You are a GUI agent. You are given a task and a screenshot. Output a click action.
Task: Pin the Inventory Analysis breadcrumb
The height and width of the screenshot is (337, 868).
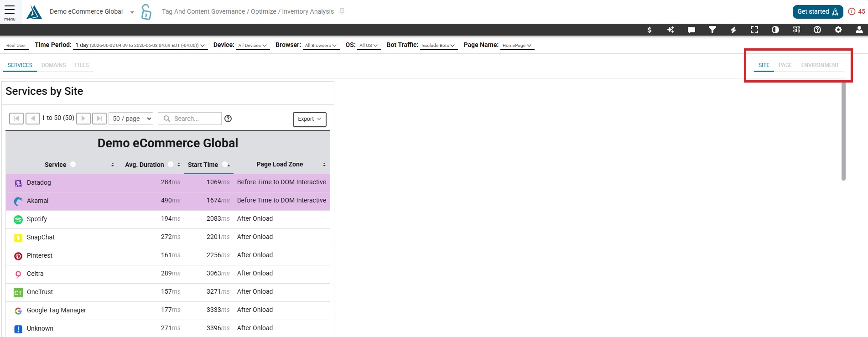(342, 11)
